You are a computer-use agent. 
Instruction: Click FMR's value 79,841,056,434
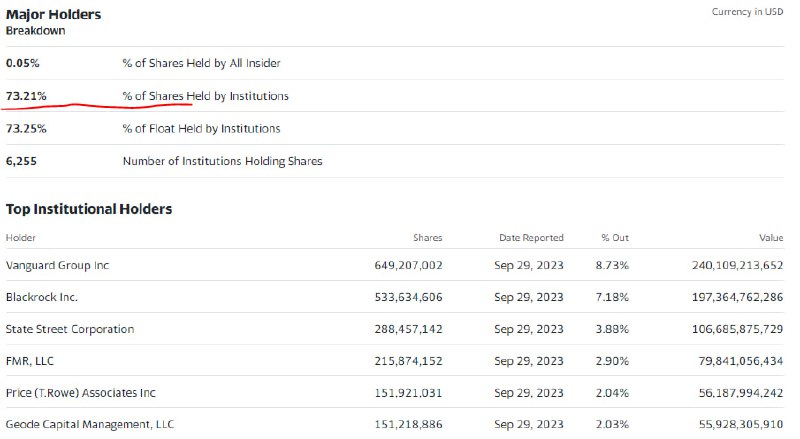click(x=741, y=361)
